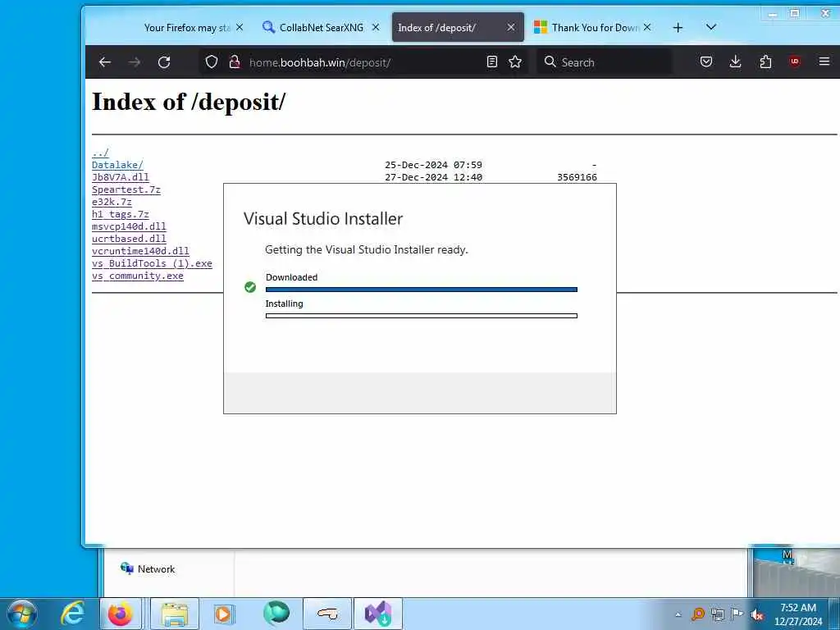Download vcruntime140d.dll file link
The image size is (840, 630).
coord(140,251)
